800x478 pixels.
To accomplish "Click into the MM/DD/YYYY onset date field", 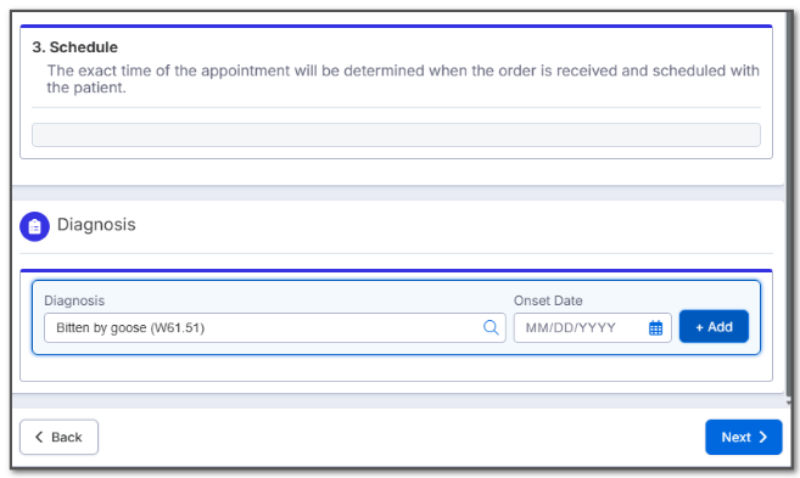I will pyautogui.click(x=592, y=328).
